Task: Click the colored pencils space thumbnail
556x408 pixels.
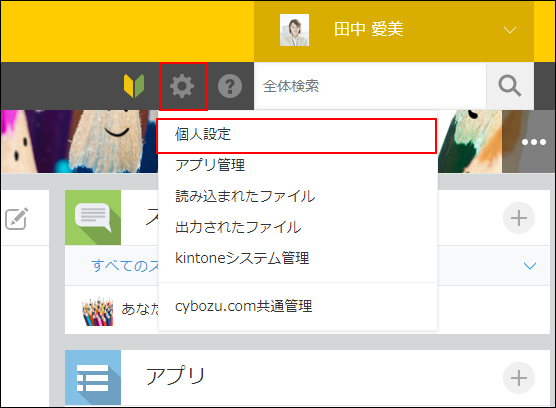Action: (x=98, y=311)
